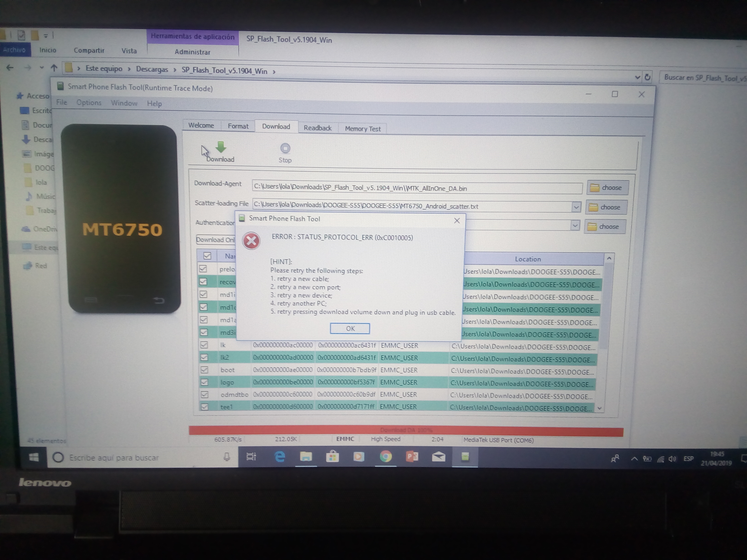The height and width of the screenshot is (560, 747).
Task: Uncheck the odmdtbo row checkbox
Action: [x=204, y=395]
